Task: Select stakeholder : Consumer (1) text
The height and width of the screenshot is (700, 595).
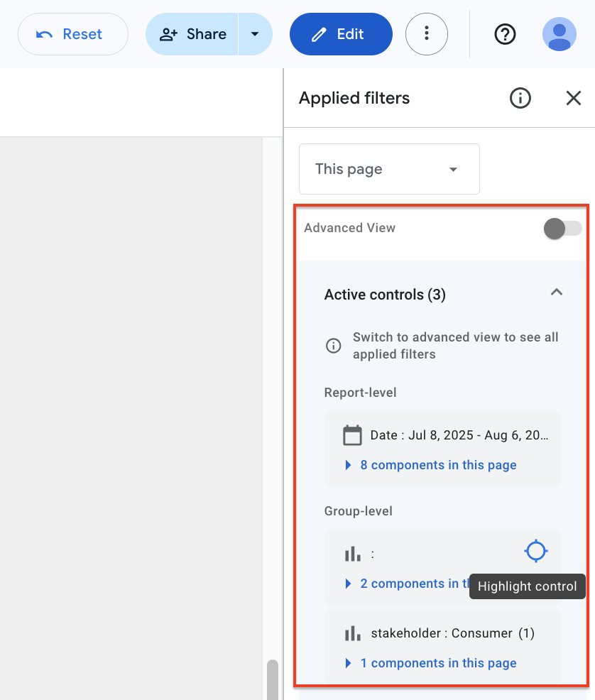Action: point(452,633)
